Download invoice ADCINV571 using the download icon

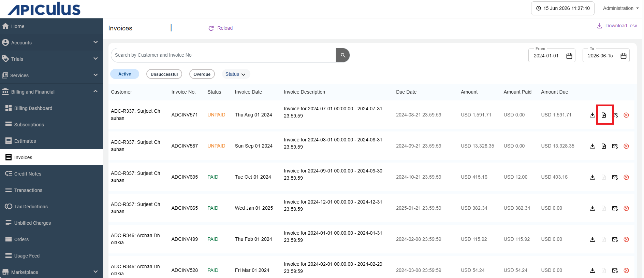tap(592, 115)
